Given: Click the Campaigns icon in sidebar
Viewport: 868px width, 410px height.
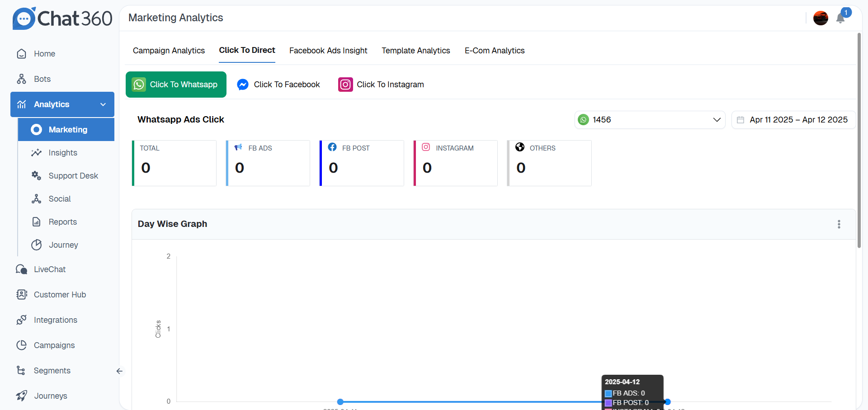Looking at the screenshot, I should point(21,345).
